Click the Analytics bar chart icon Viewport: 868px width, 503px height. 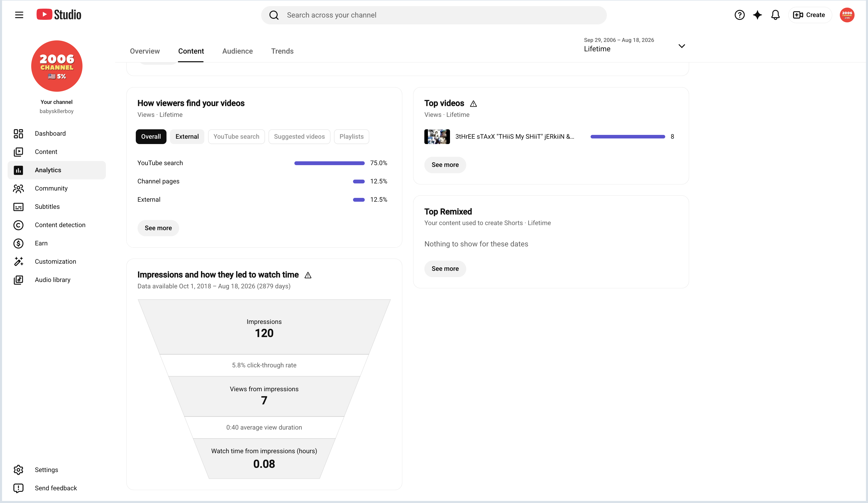point(18,170)
